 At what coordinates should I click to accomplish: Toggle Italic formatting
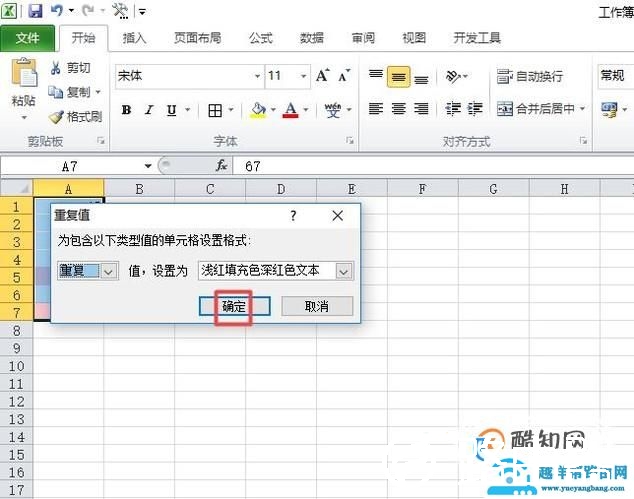(149, 110)
